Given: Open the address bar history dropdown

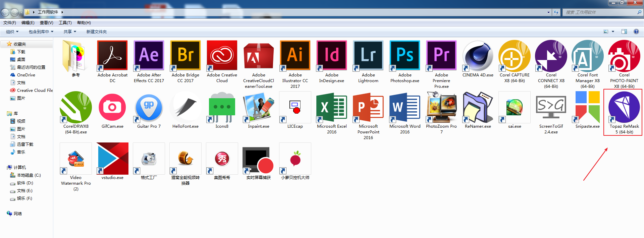Looking at the screenshot, I should (548, 12).
